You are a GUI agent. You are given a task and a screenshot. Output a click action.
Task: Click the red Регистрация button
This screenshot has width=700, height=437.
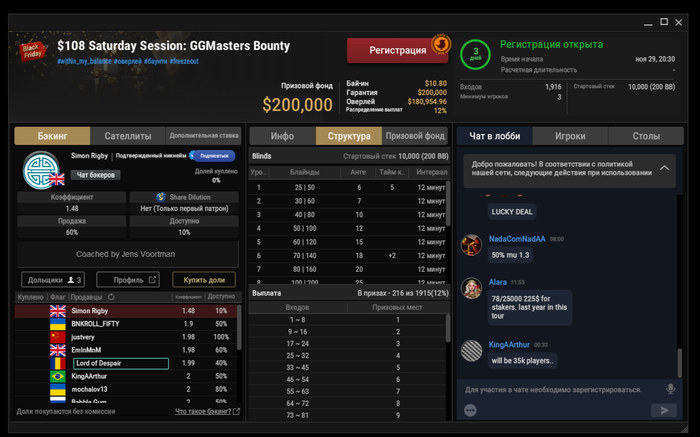coord(397,50)
